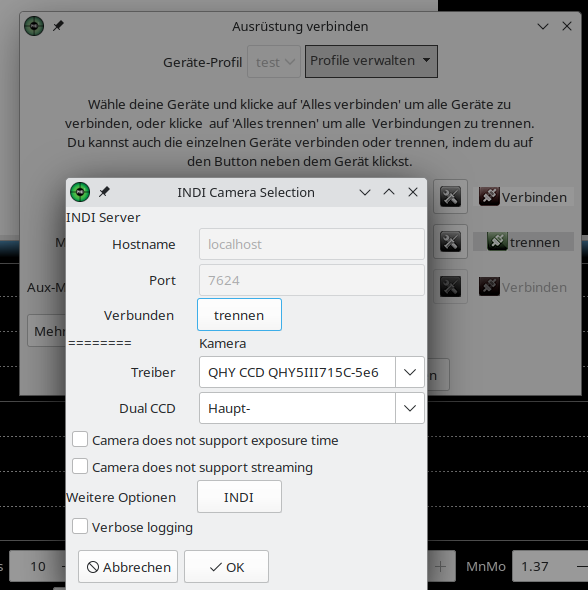Open setup wrench icon beside top Verbinden button
Screen dimensions: 588x590
[450, 196]
